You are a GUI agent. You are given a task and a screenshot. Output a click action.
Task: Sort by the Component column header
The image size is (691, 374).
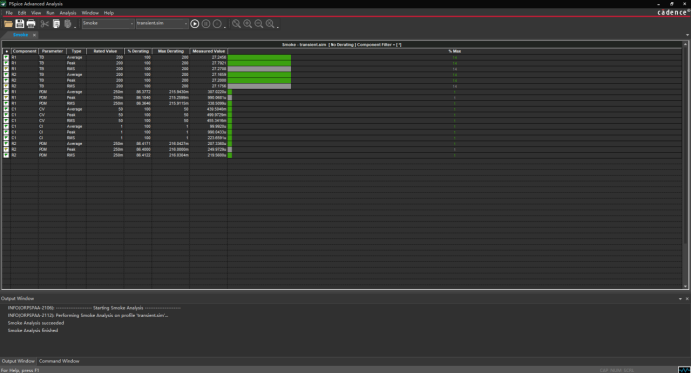tap(24, 51)
